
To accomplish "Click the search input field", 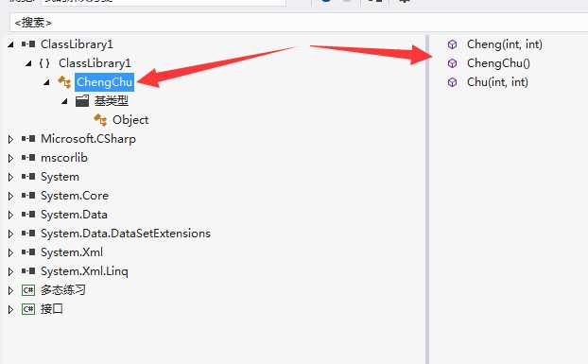I will pos(299,23).
